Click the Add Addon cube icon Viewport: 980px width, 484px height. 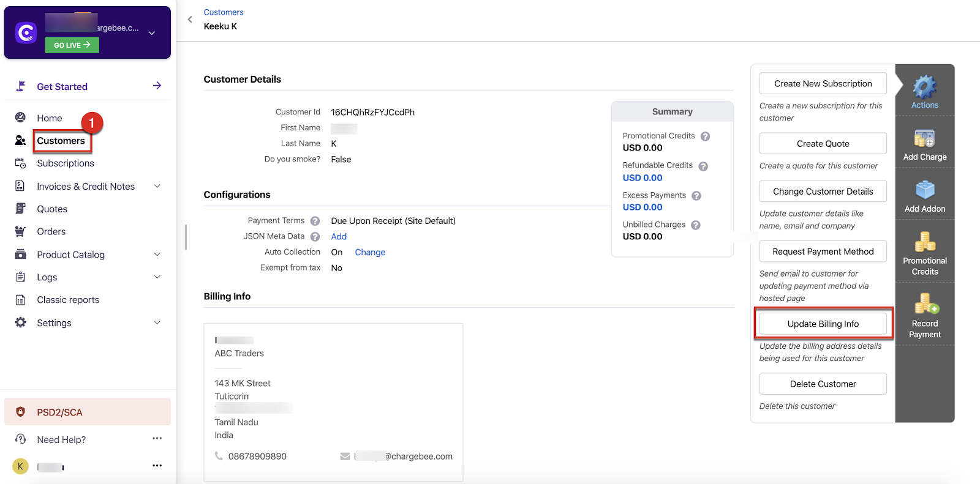[925, 190]
